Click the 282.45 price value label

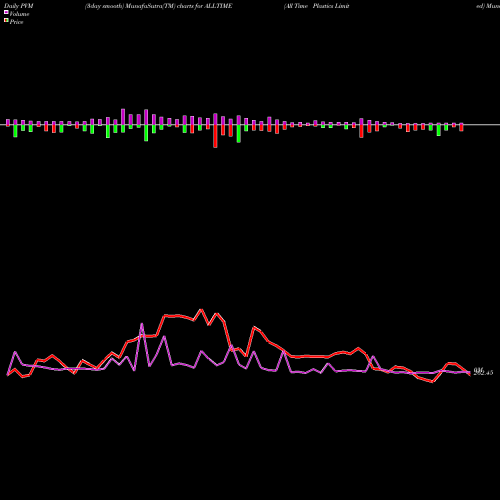(x=483, y=373)
